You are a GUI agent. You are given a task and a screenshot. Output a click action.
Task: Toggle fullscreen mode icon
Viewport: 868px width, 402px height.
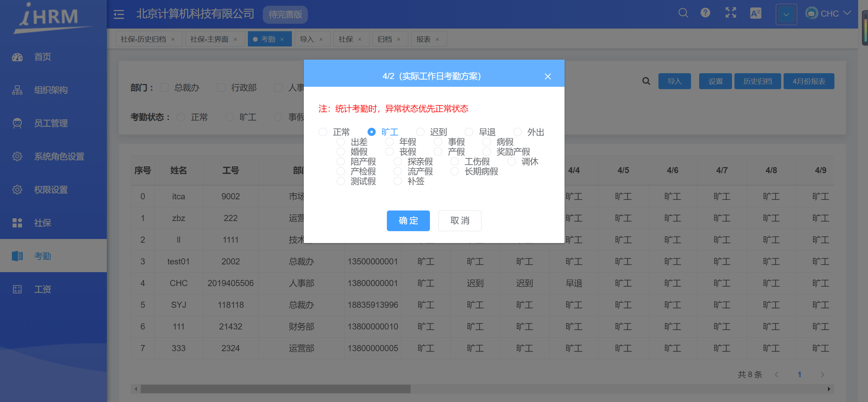tap(731, 13)
